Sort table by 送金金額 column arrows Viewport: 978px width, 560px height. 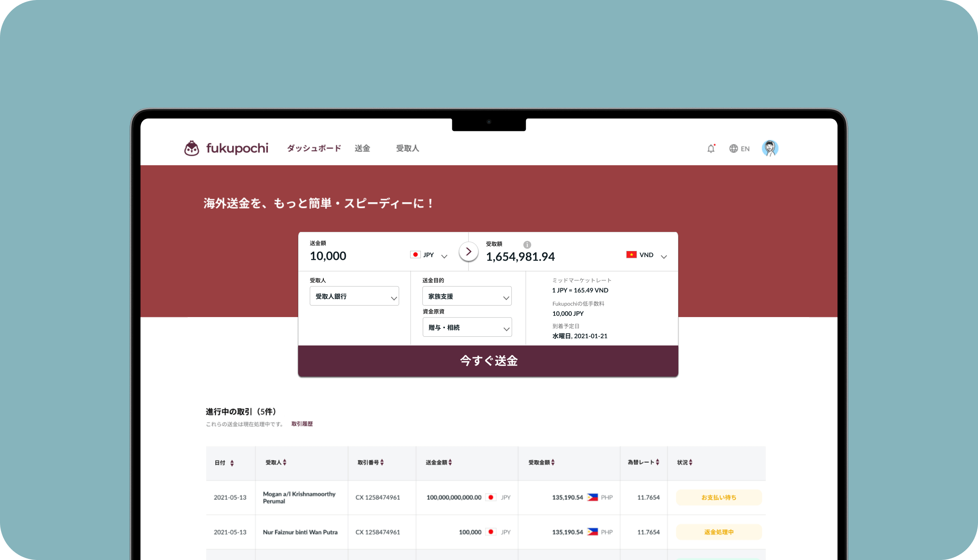point(450,462)
